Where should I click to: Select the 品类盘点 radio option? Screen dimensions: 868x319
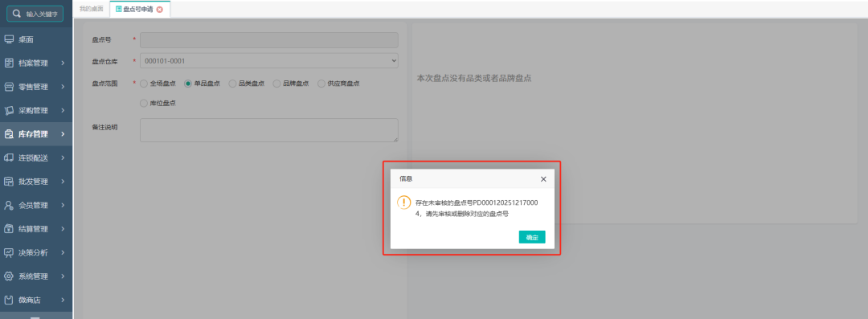(232, 84)
